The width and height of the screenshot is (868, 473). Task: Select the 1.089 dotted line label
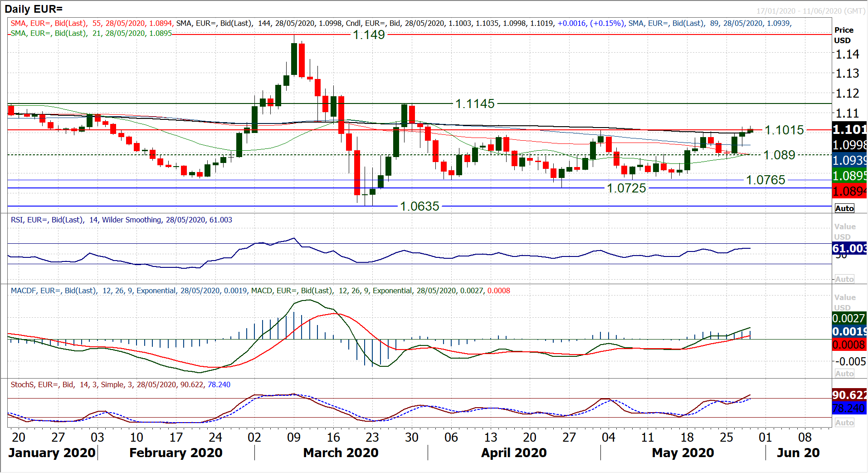779,155
